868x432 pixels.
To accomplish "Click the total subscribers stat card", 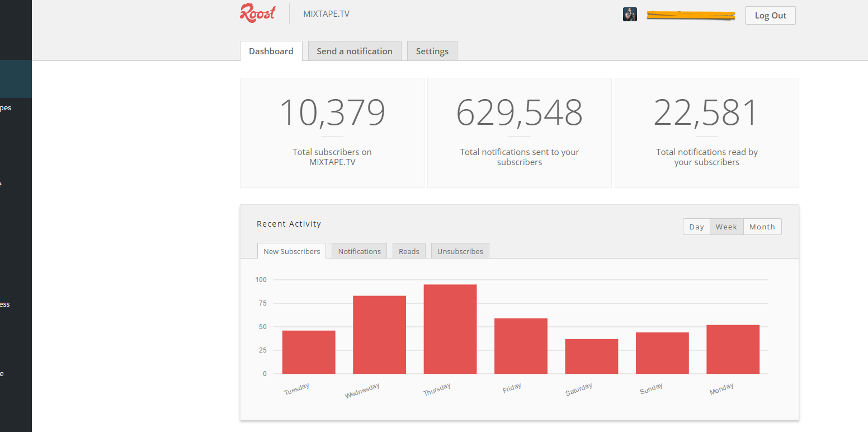I will (332, 133).
